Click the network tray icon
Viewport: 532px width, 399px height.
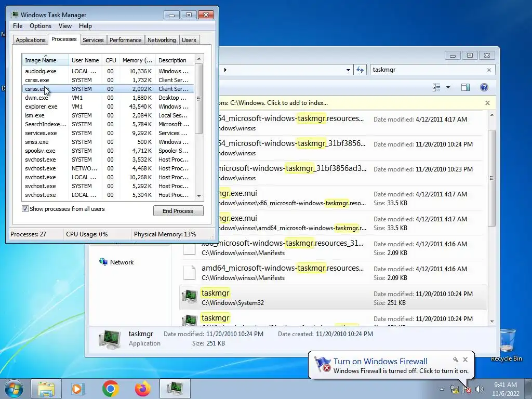(454, 389)
